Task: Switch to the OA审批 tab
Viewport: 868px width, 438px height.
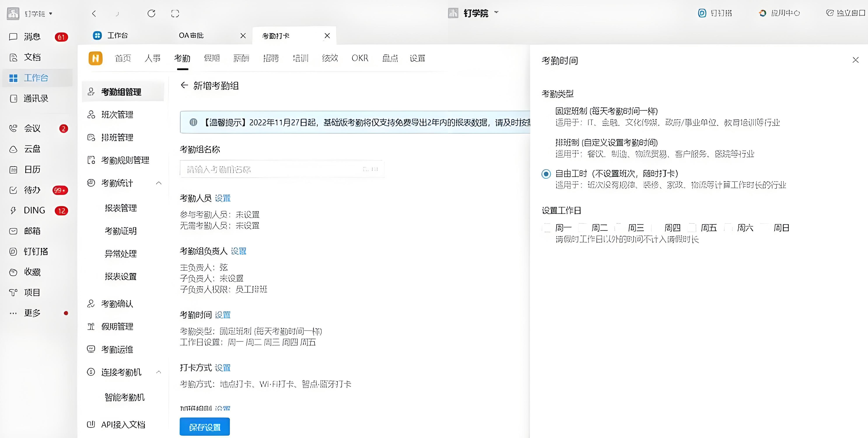Action: pos(191,35)
